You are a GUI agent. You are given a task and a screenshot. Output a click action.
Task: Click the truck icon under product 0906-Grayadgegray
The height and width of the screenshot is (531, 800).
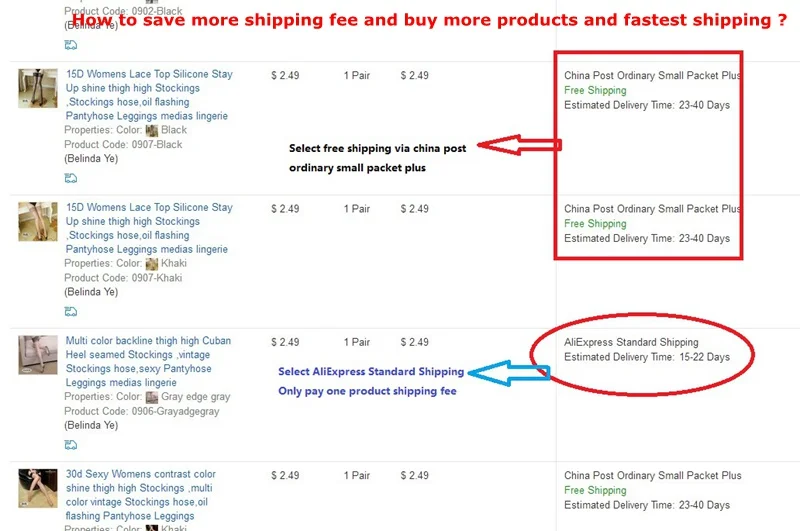(71, 445)
